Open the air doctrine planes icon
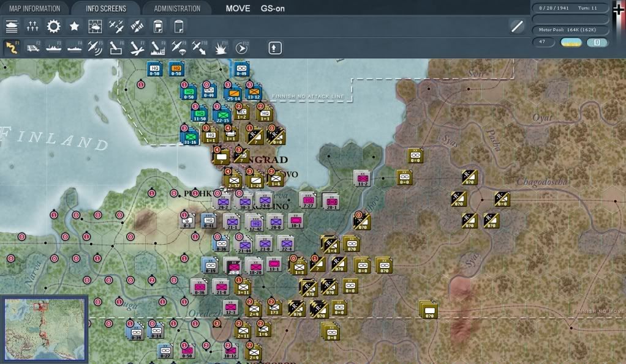The width and height of the screenshot is (626, 364). pyautogui.click(x=116, y=26)
